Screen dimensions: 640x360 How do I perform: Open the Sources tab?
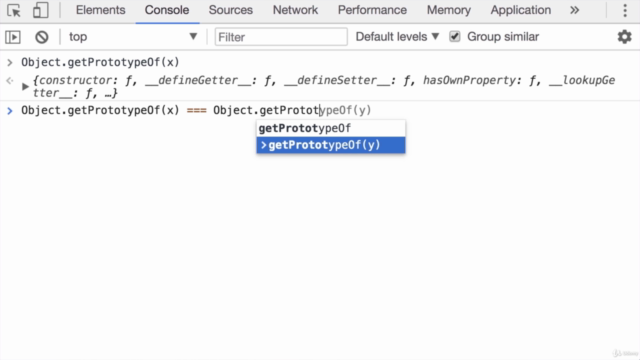pyautogui.click(x=231, y=10)
